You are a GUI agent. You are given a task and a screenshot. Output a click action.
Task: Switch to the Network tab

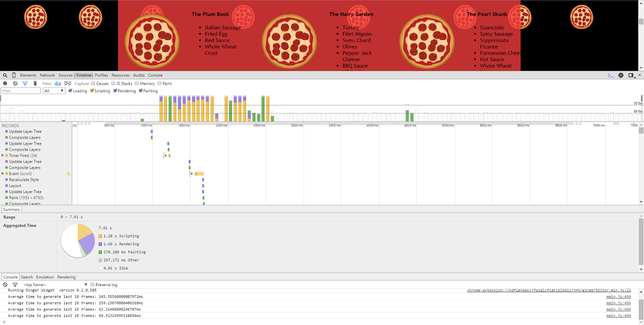tap(47, 75)
